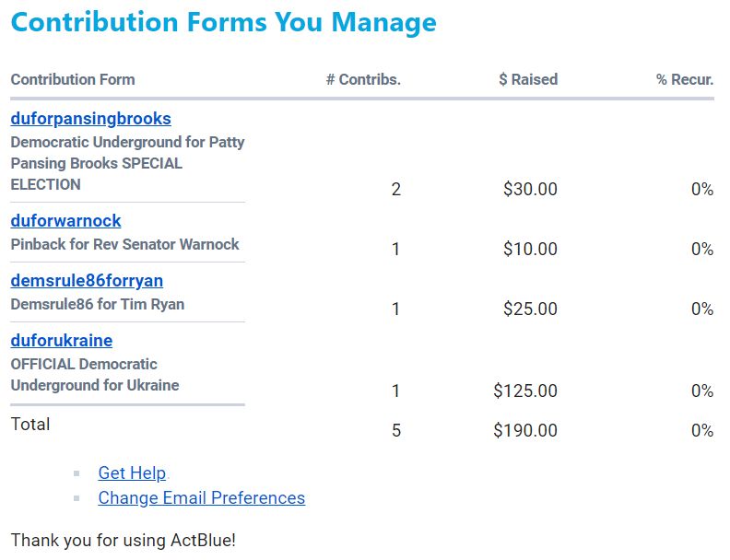Viewport: 730px width, 560px height.
Task: Follow the demsrule86forryan link
Action: point(87,281)
